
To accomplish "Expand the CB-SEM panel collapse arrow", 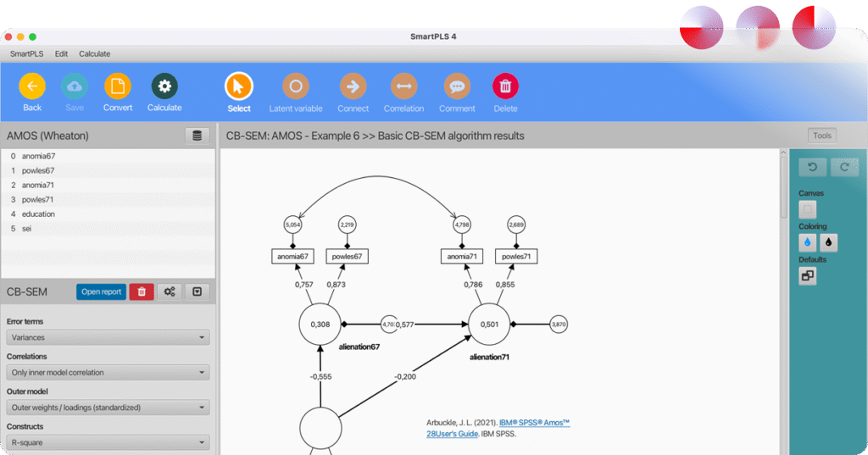I will point(197,291).
